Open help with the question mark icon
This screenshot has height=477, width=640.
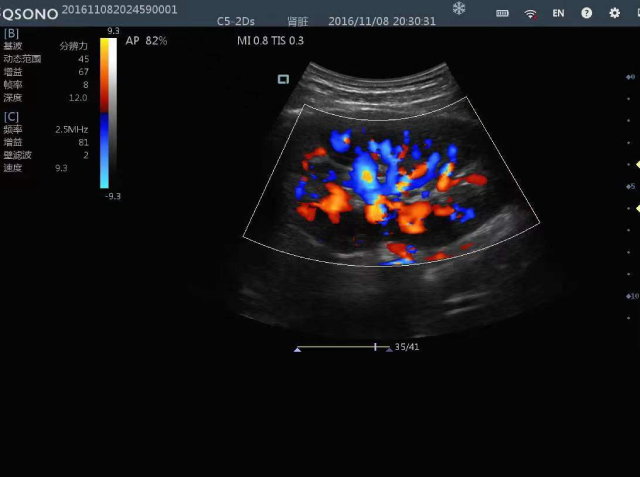click(x=586, y=13)
